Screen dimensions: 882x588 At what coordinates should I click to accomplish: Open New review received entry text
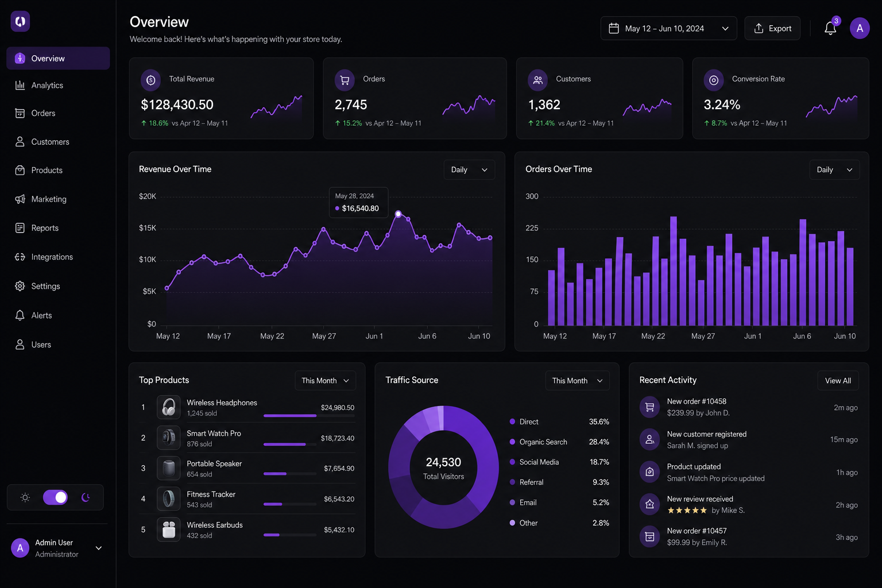[706, 505]
